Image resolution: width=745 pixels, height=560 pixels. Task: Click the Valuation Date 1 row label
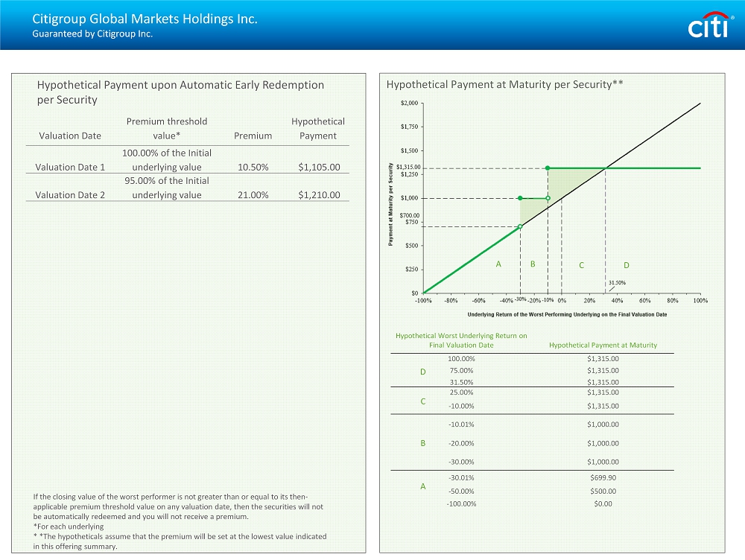[70, 168]
